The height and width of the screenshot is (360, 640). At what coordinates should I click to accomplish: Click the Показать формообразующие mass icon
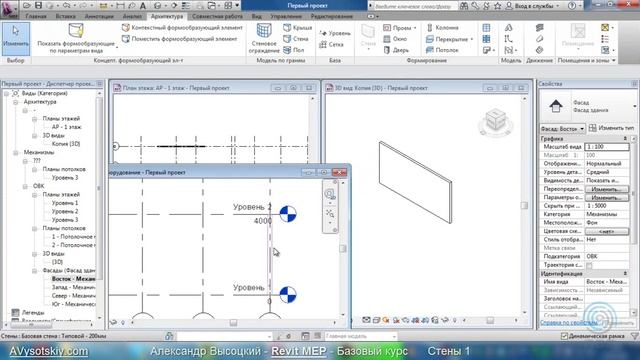pyautogui.click(x=76, y=31)
